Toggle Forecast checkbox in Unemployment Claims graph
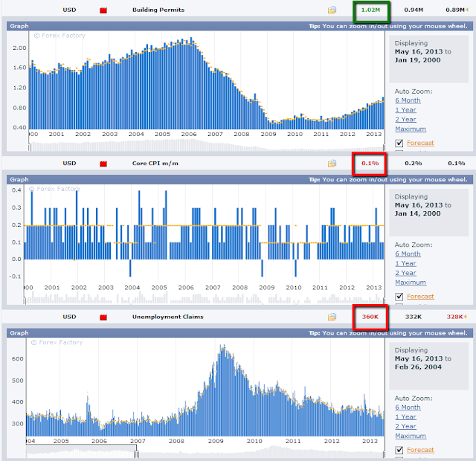Image resolution: width=476 pixels, height=461 pixels. (399, 450)
